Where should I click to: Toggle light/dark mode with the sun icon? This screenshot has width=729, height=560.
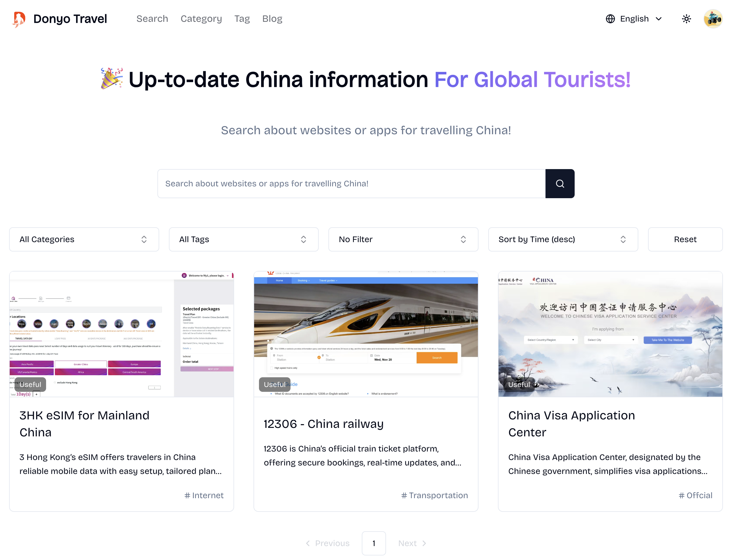coord(686,19)
